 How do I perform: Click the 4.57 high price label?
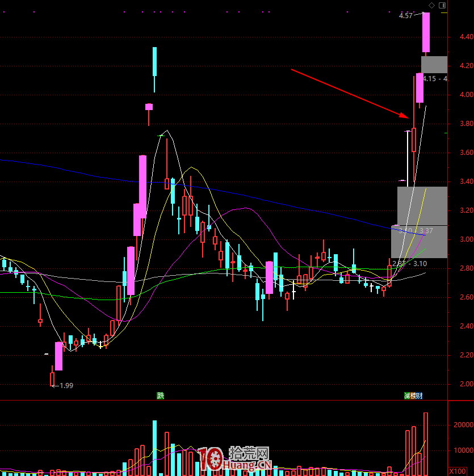(405, 16)
